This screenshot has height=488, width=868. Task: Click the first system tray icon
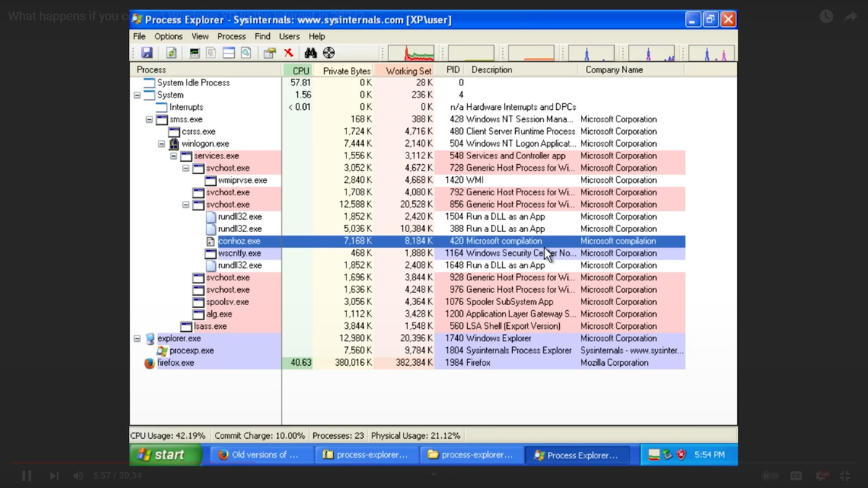[x=654, y=455]
